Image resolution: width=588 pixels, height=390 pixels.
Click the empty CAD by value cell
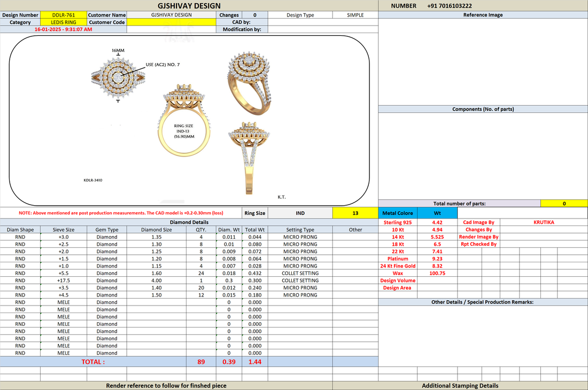[323, 22]
